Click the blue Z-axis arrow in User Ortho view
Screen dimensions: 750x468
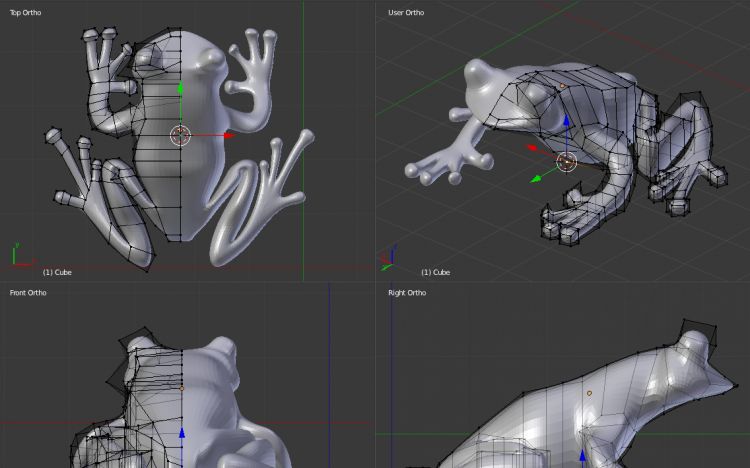pyautogui.click(x=567, y=121)
